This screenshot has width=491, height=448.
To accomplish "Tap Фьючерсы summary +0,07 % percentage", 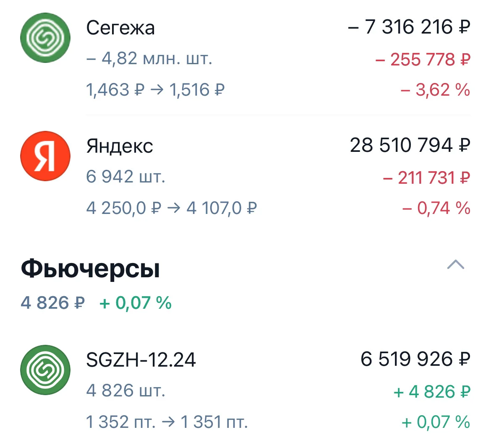I will coord(135,303).
